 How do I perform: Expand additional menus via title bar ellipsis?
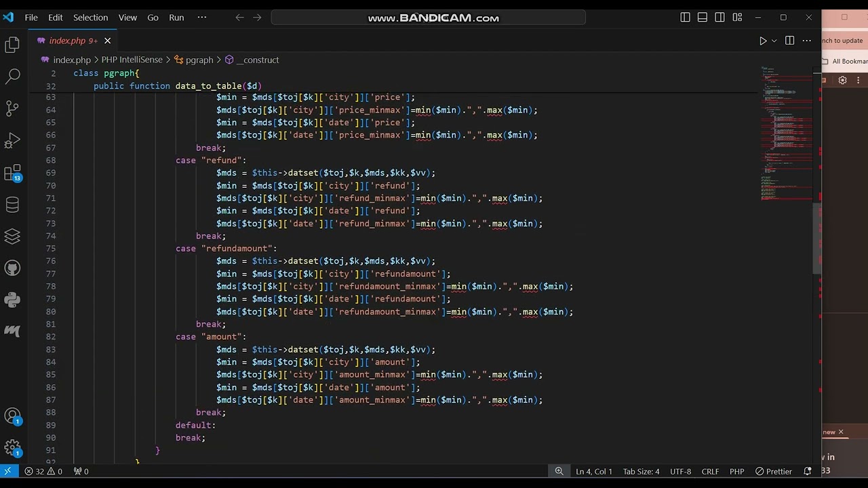click(201, 18)
